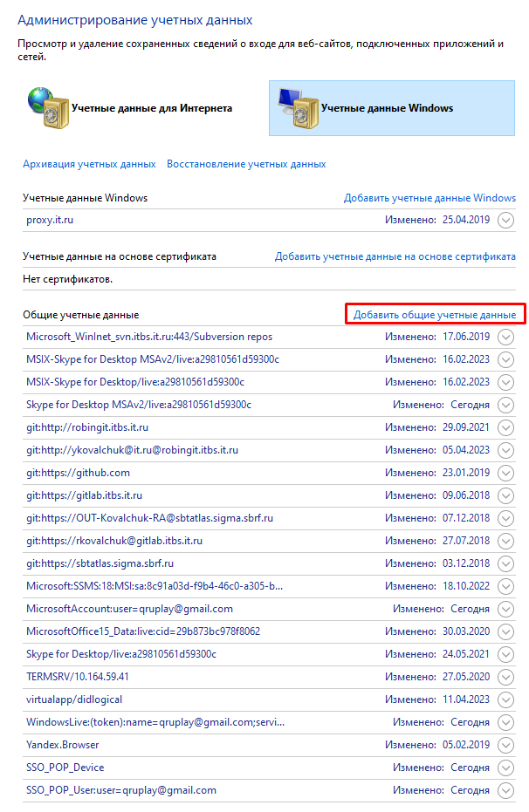Expand ykovalchuk@it.ru@robingit entry chevron
The image size is (529, 812).
click(505, 451)
